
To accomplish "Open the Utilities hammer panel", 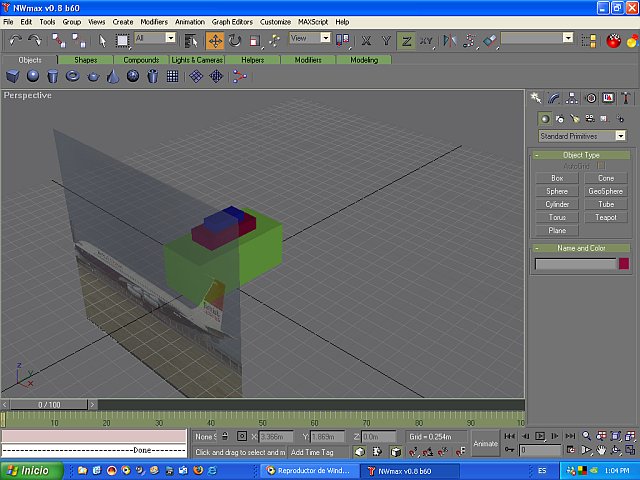I will 626,98.
